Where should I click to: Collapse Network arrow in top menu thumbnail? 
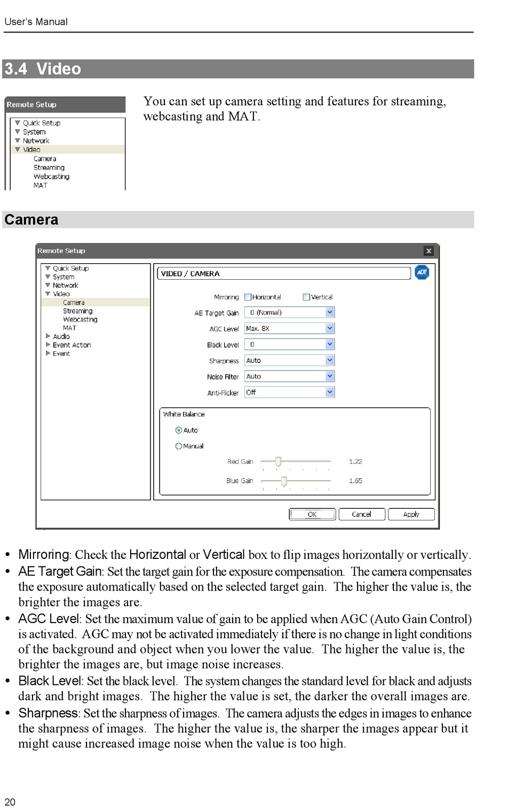(x=18, y=140)
